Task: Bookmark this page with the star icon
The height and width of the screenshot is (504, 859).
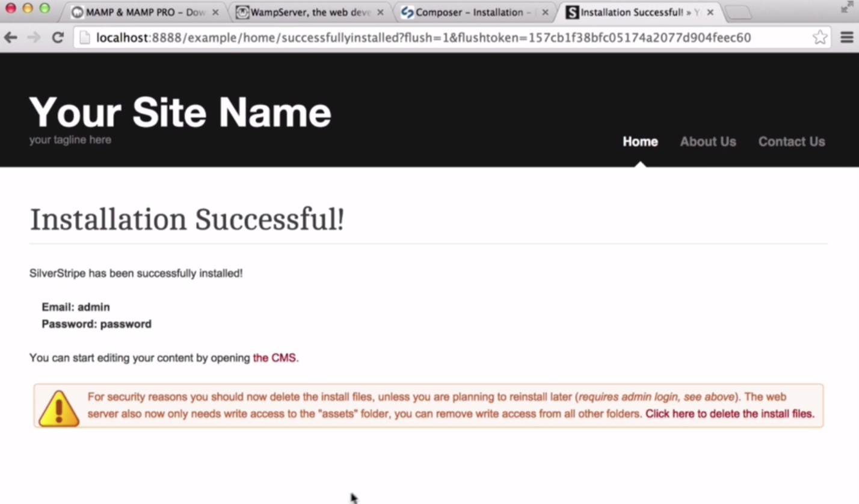Action: click(x=819, y=38)
